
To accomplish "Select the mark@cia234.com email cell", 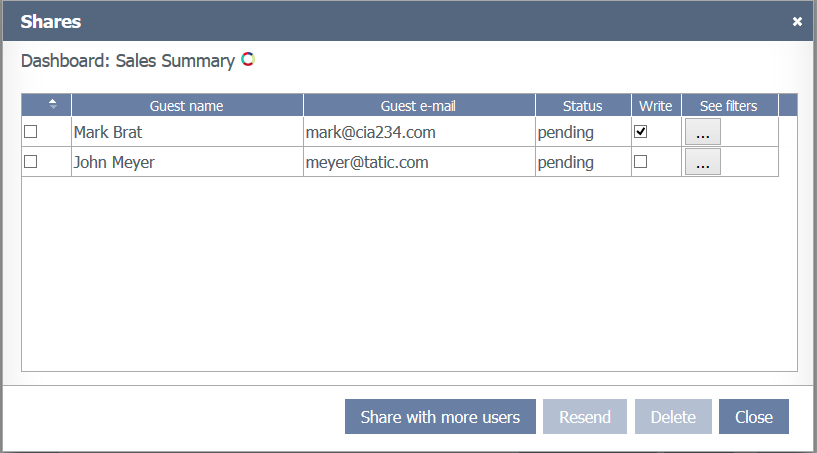I will 370,132.
